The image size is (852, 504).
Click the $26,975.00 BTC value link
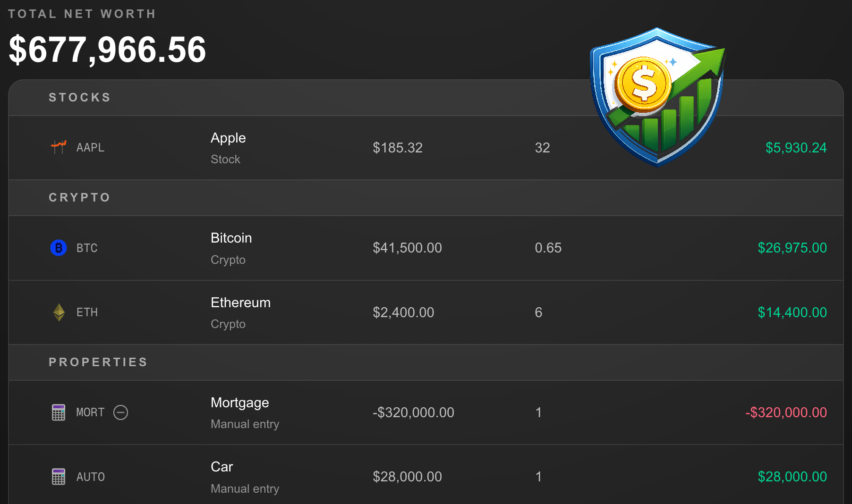click(792, 248)
